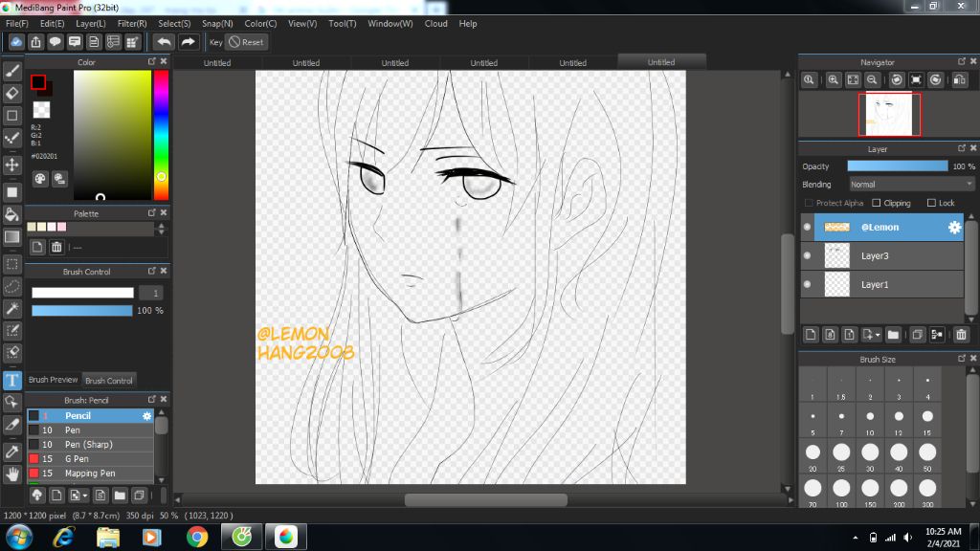The width and height of the screenshot is (980, 551).
Task: Undock the Brush Size panel
Action: click(x=961, y=359)
